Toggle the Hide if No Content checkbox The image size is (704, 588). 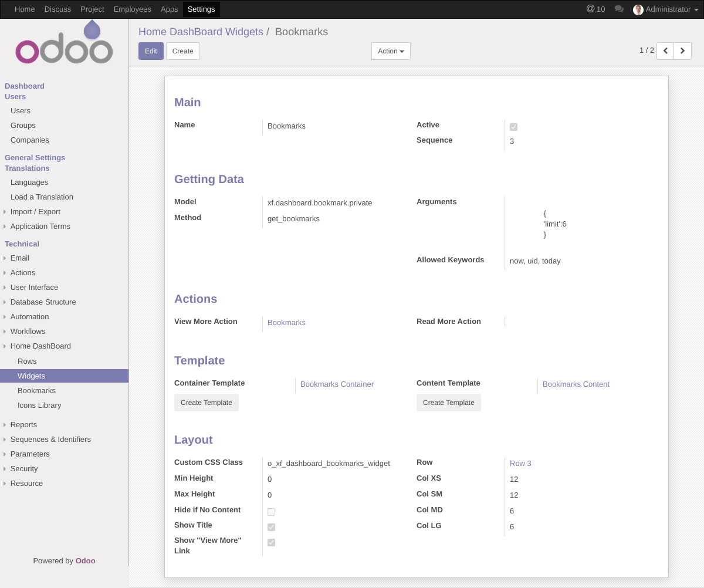tap(271, 512)
